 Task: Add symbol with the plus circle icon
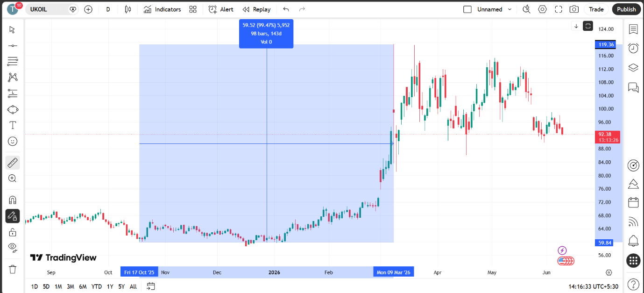[x=88, y=9]
